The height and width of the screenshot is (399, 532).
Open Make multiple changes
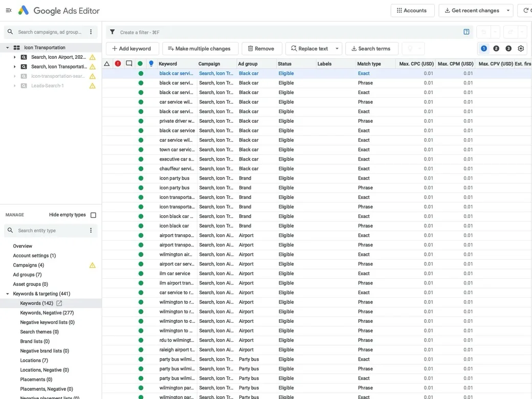(200, 49)
